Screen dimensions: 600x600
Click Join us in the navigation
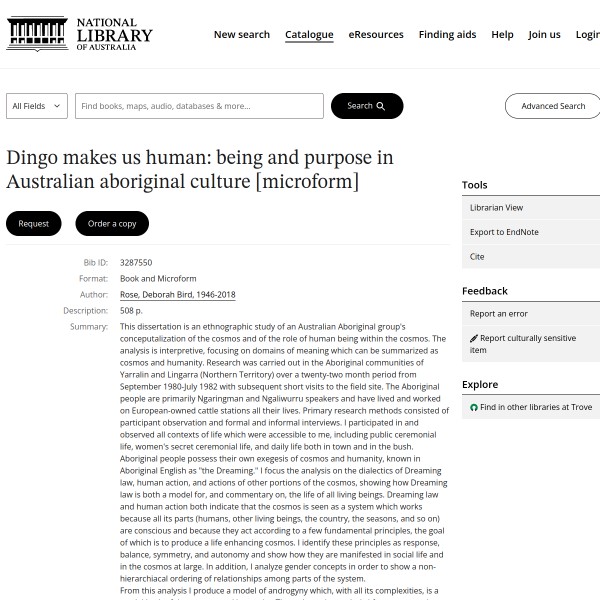544,34
